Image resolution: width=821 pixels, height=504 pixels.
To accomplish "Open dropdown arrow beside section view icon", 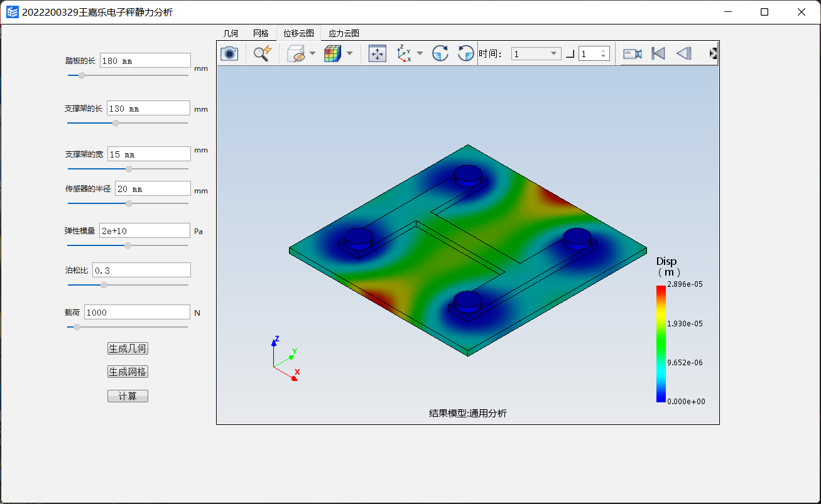I will 312,54.
